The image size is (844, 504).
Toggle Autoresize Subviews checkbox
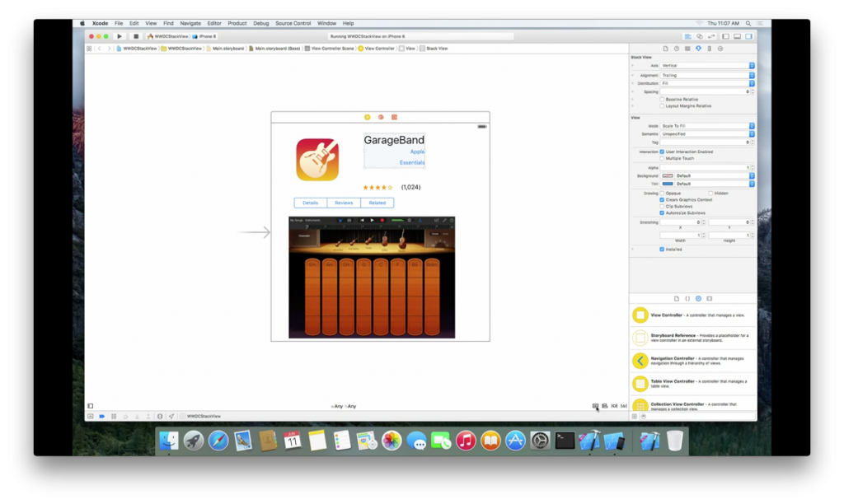coord(662,213)
